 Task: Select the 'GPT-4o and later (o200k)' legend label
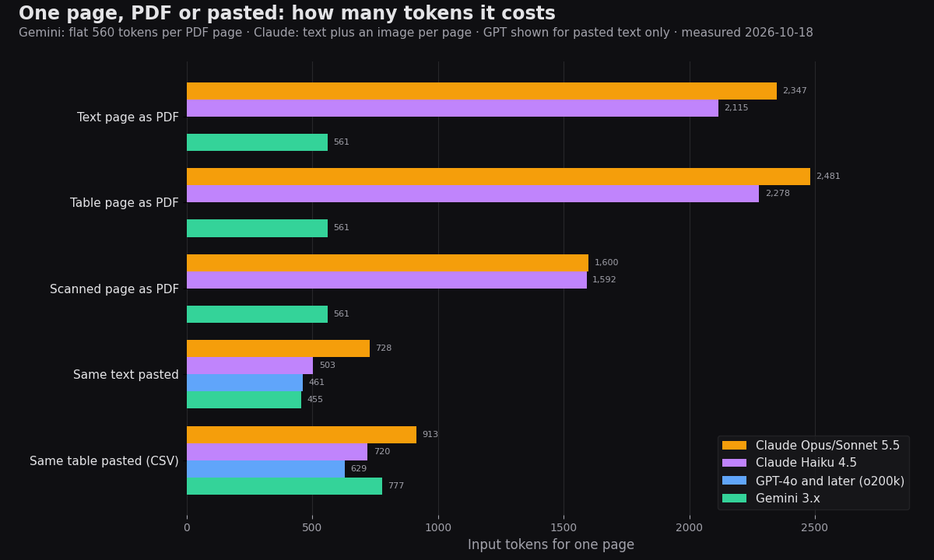coord(830,481)
